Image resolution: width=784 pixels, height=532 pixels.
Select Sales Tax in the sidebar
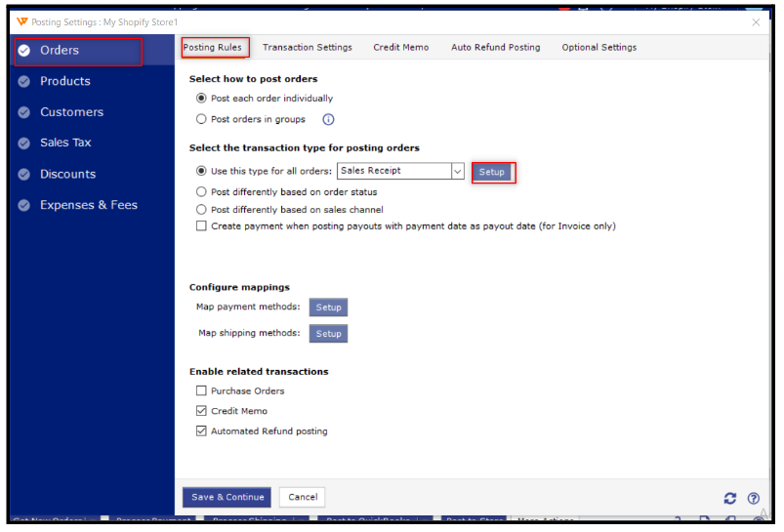pos(65,143)
